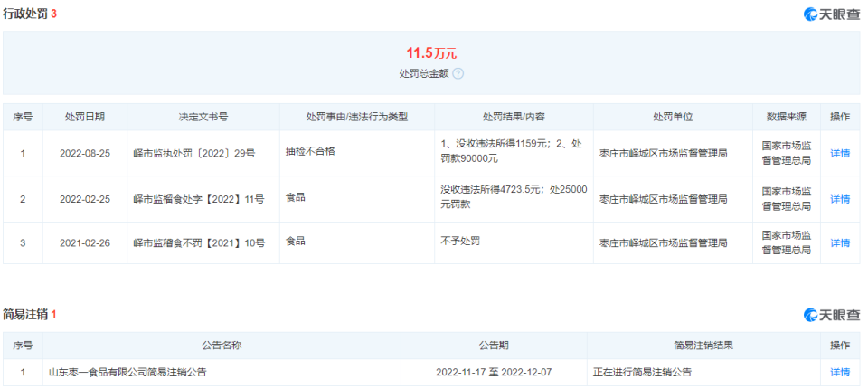Screen dimensions: 868x389
Task: Click the penalty result mentioning 4723.5元
Action: click(x=514, y=196)
